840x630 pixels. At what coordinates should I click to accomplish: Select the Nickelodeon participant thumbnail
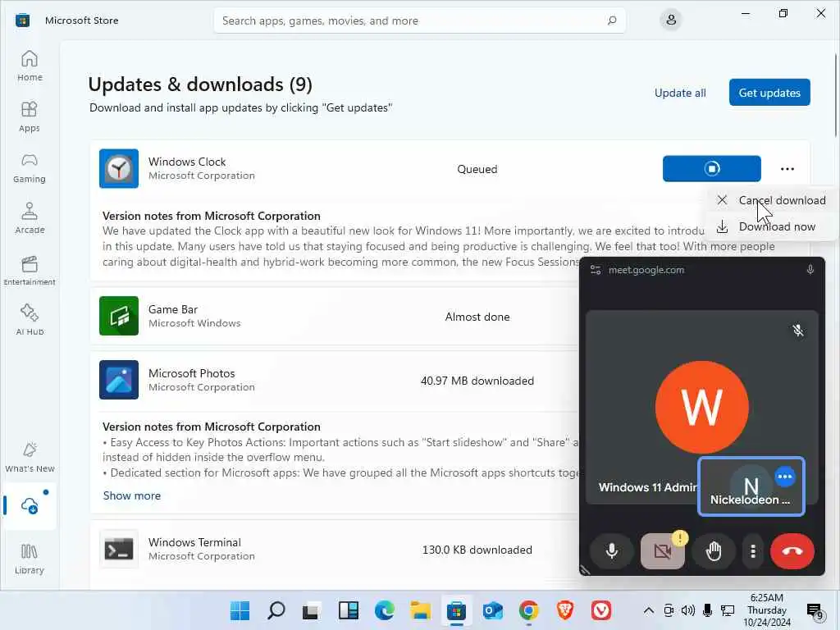pyautogui.click(x=751, y=486)
